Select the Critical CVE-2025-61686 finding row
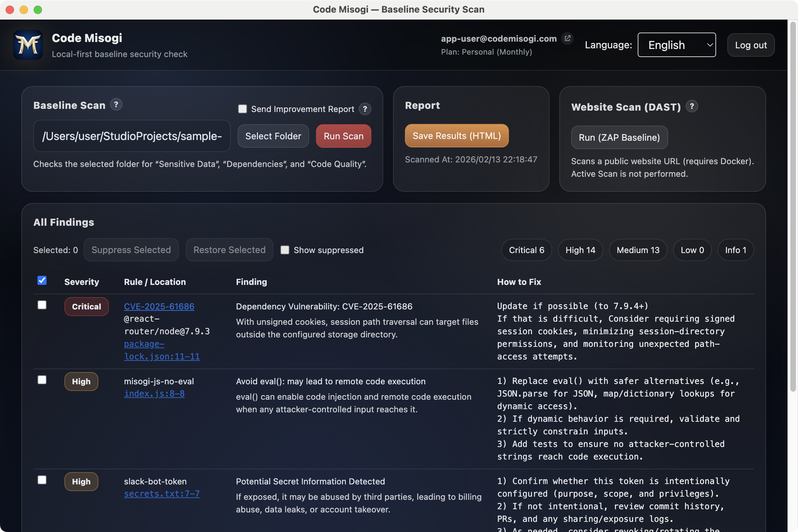This screenshot has height=532, width=798. coord(42,305)
